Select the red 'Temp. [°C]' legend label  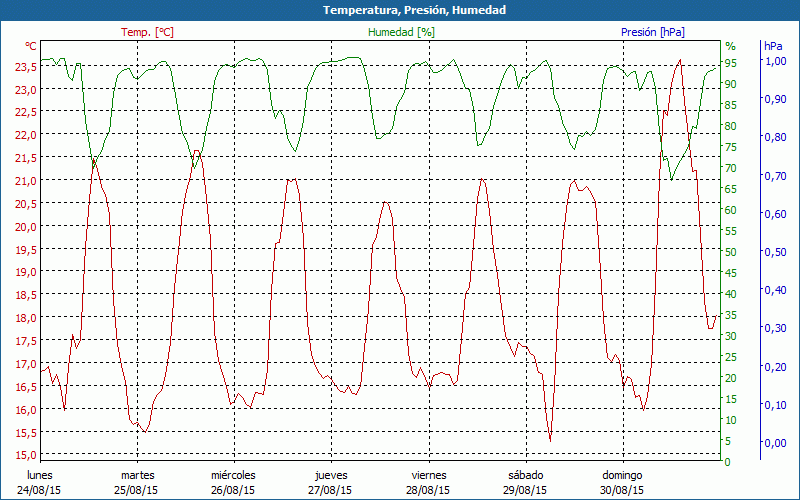tap(147, 32)
